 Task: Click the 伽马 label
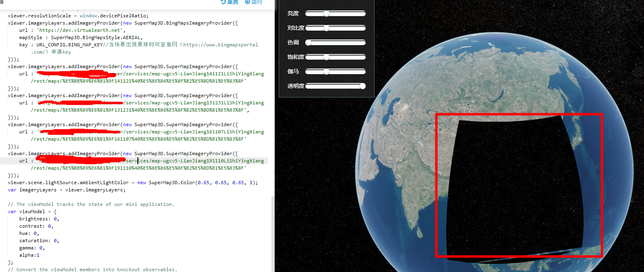[293, 71]
